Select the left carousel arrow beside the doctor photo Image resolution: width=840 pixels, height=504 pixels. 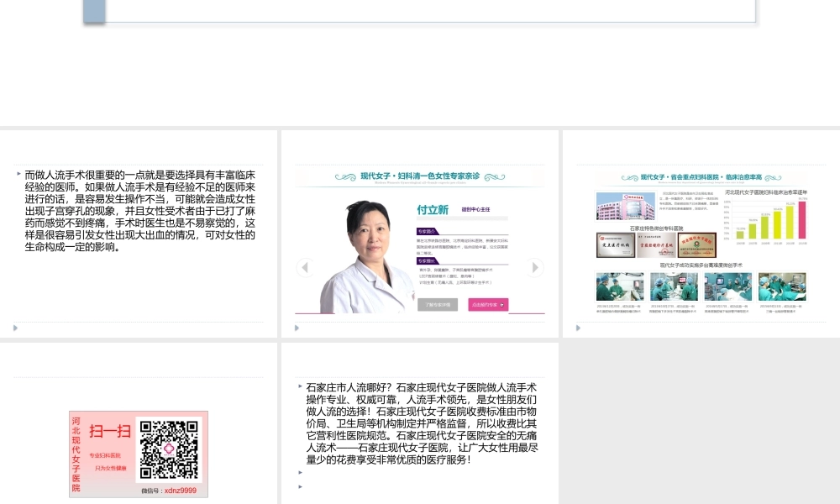[306, 267]
